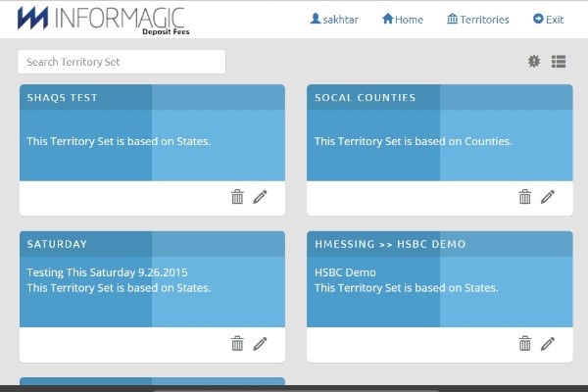Edit the SOCAL COUNTIES territory set
Image resolution: width=588 pixels, height=392 pixels.
pos(548,197)
